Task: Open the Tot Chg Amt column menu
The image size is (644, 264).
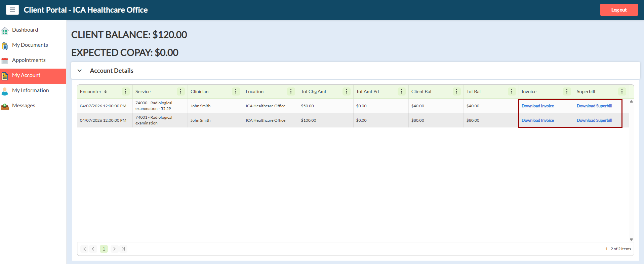Action: 346,91
